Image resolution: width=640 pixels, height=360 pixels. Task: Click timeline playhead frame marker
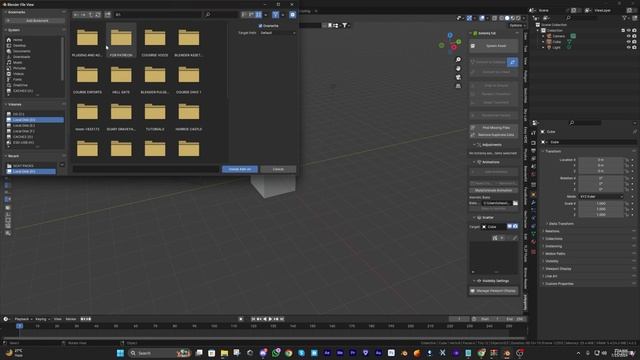click(19, 326)
